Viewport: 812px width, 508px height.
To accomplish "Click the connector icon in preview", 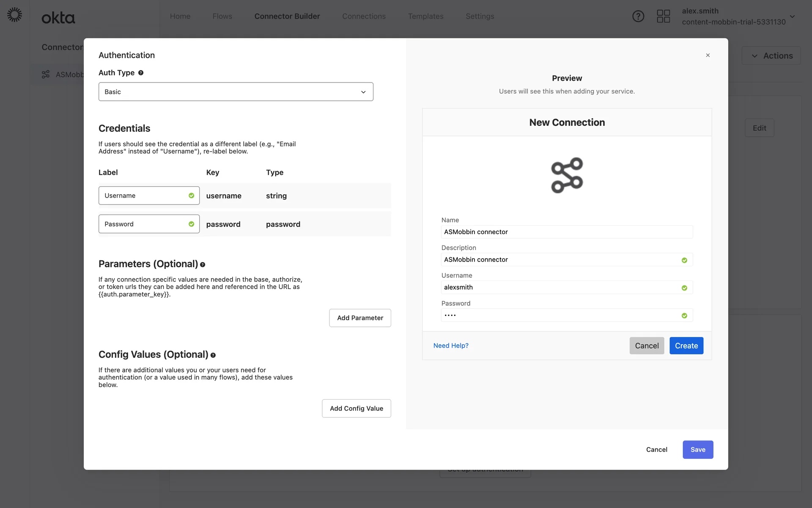I will [567, 175].
